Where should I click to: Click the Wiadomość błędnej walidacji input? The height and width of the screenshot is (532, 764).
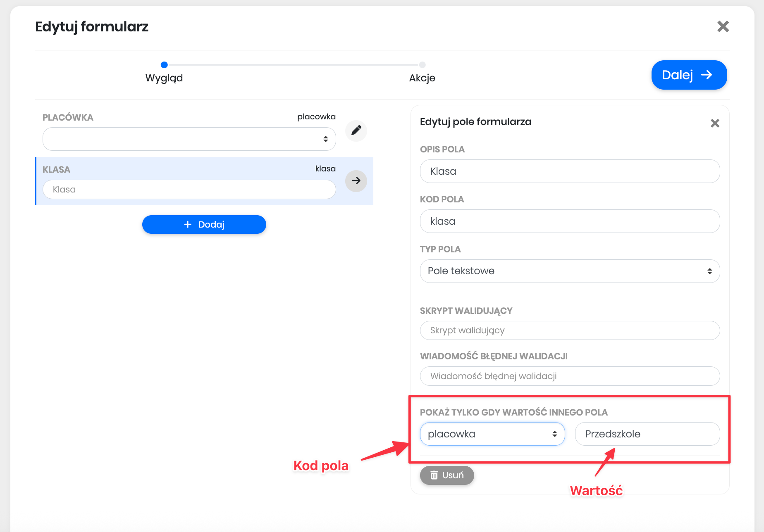[570, 376]
